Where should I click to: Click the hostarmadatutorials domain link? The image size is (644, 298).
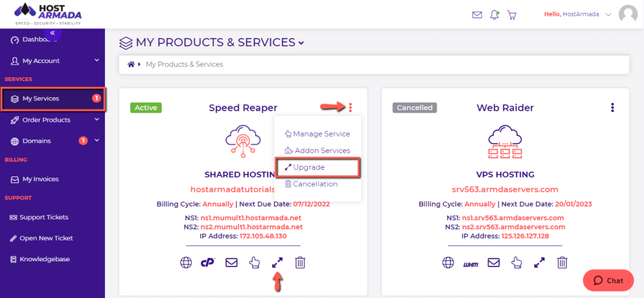[232, 189]
